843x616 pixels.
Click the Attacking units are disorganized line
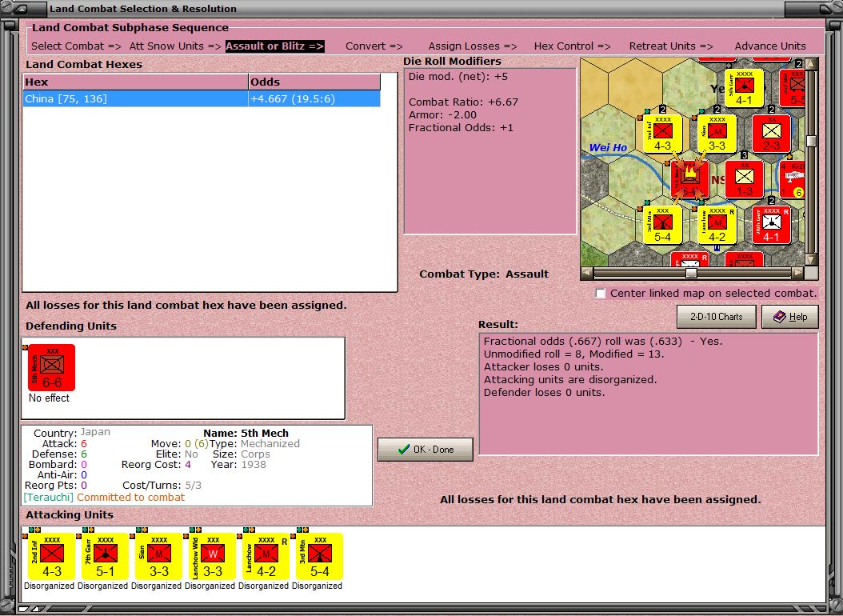[x=570, y=380]
